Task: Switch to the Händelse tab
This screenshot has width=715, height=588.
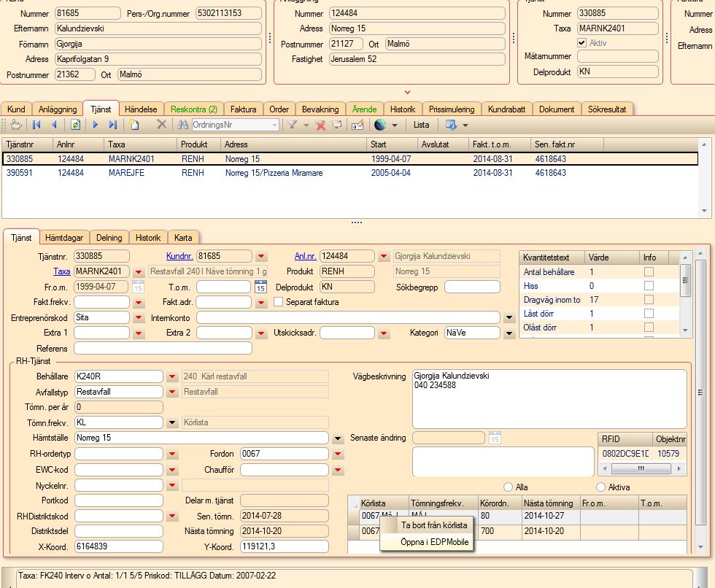Action: coord(141,109)
